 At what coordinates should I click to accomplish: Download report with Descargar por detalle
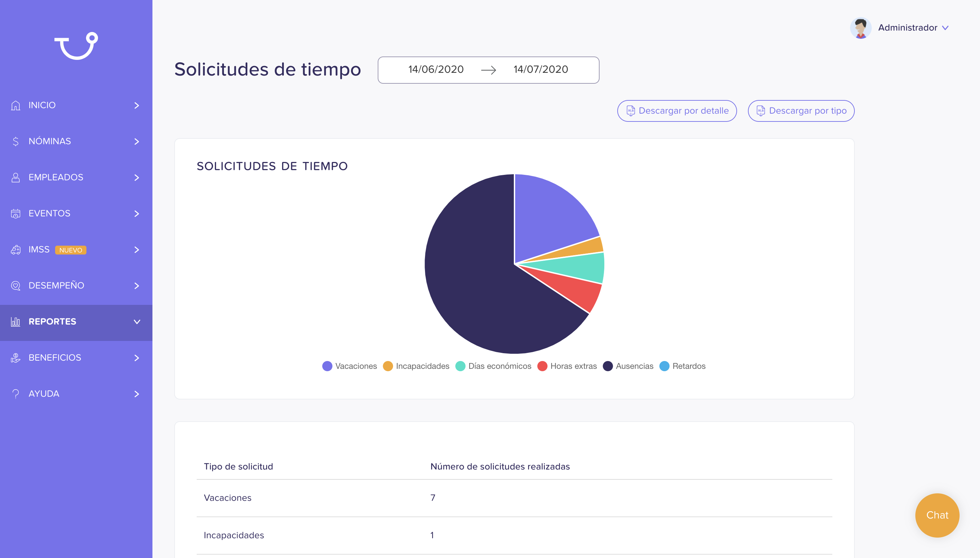(x=677, y=111)
